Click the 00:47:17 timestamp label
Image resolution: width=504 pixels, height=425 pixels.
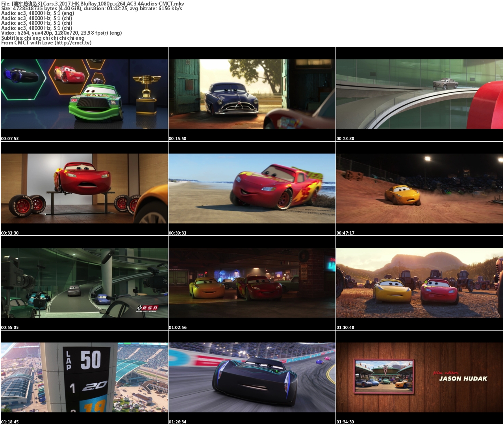click(x=345, y=233)
